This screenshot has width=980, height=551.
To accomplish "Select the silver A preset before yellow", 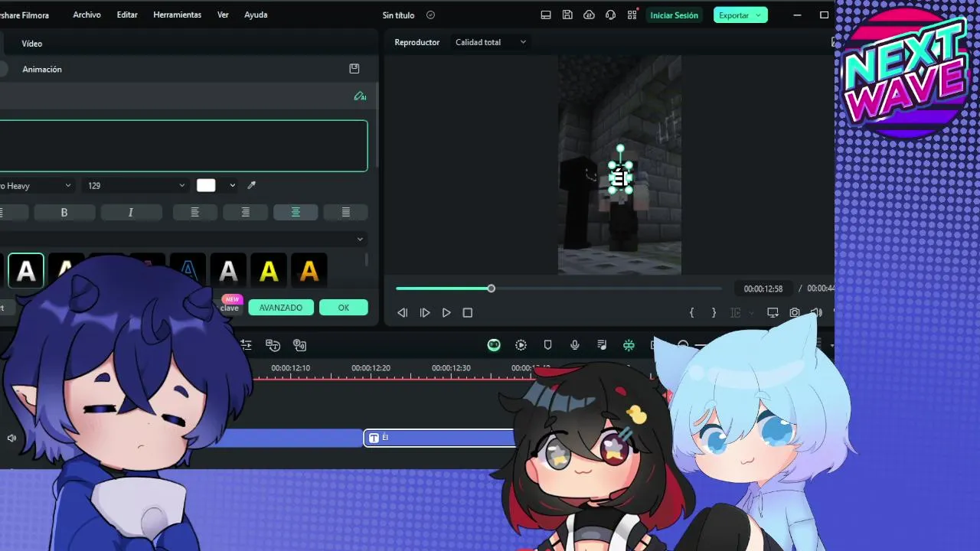I will tap(228, 271).
